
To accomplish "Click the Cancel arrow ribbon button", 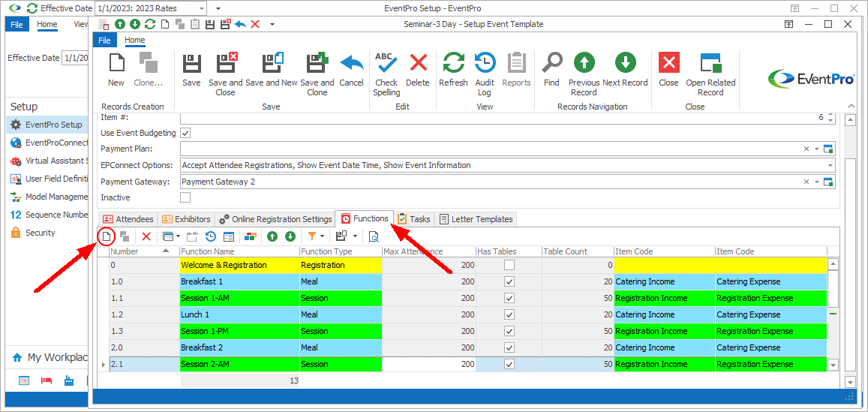I will 351,69.
